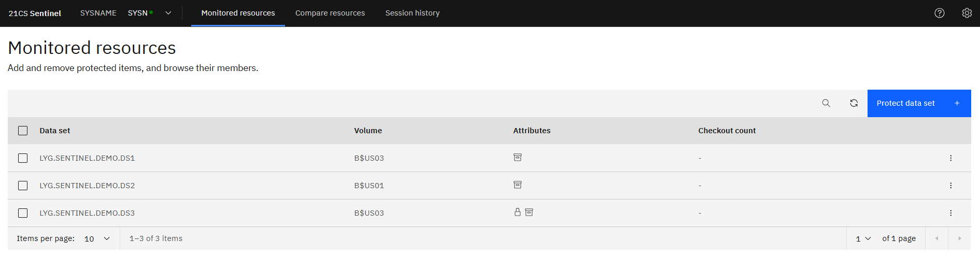Select the LYG.SENTINEL.DEMO.DS3 row checkbox

[23, 213]
